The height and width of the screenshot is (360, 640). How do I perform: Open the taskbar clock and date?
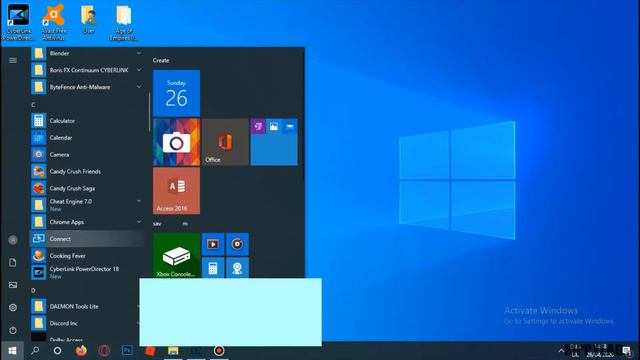[600, 351]
